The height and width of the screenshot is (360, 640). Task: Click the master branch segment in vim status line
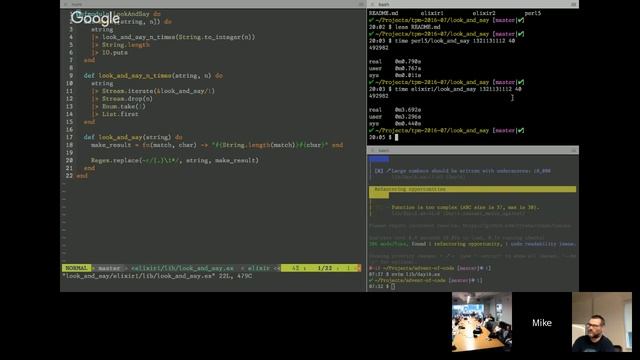pos(109,268)
